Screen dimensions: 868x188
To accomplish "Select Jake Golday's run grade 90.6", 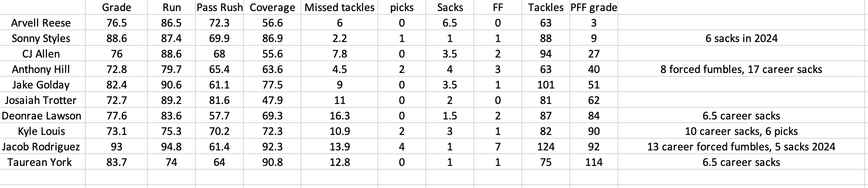I will (x=171, y=85).
